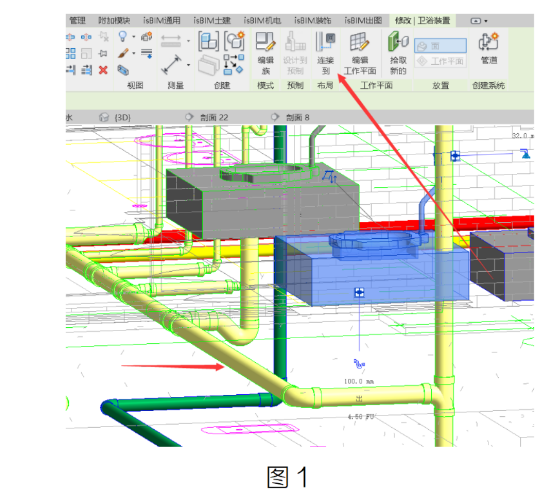Click the 连接到 (Connect Into) tool
The width and height of the screenshot is (552, 503).
click(325, 53)
